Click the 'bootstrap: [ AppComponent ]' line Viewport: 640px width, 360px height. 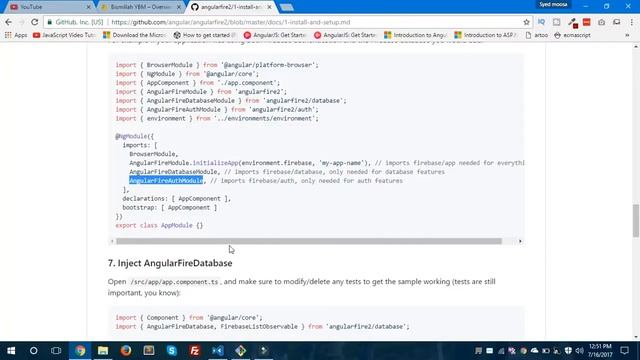pos(170,207)
